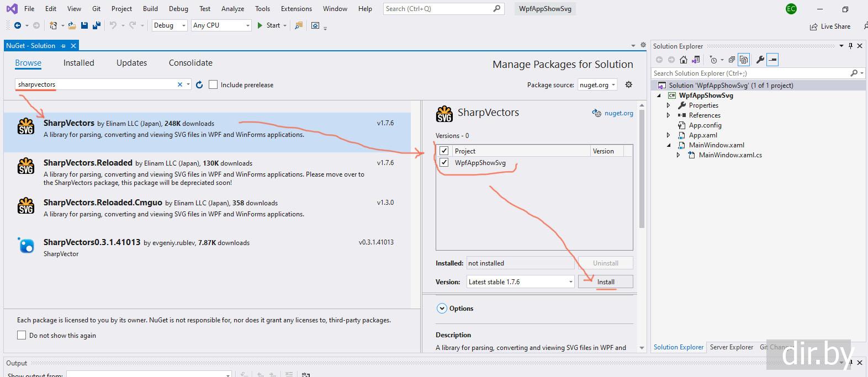Click the sharpvectors search input field
868x377 pixels.
(x=94, y=84)
